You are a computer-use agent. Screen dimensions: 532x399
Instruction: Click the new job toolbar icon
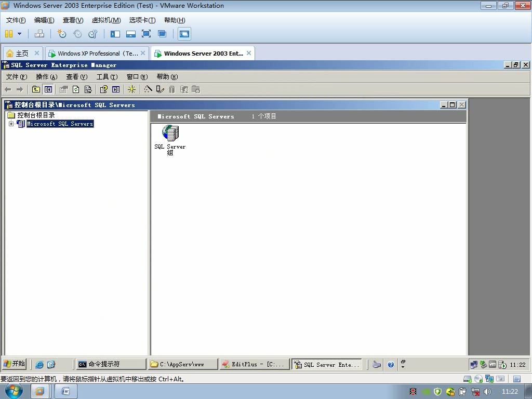(196, 89)
